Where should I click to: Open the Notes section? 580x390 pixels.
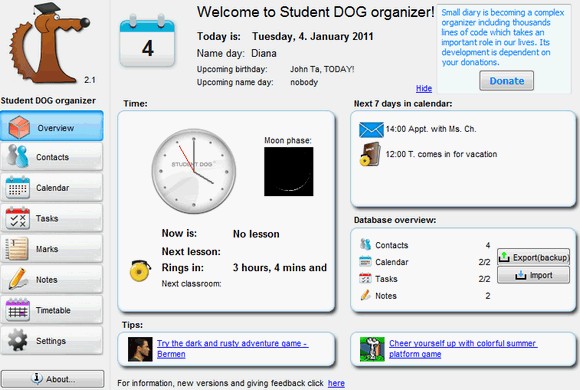tap(52, 280)
